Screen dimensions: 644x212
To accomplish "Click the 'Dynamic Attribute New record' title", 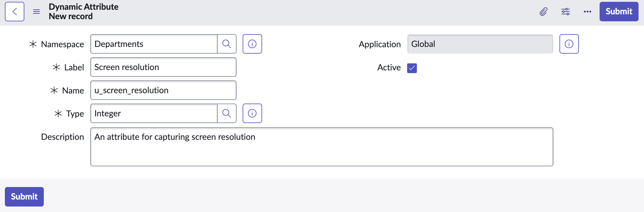I will [x=84, y=12].
